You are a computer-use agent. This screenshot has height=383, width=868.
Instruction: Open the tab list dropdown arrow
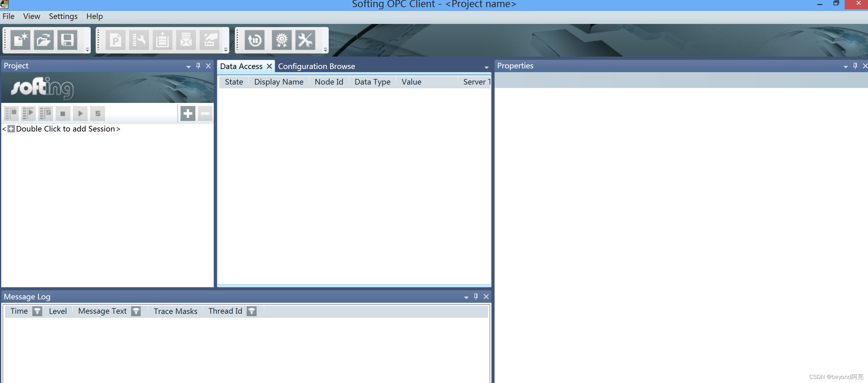486,67
